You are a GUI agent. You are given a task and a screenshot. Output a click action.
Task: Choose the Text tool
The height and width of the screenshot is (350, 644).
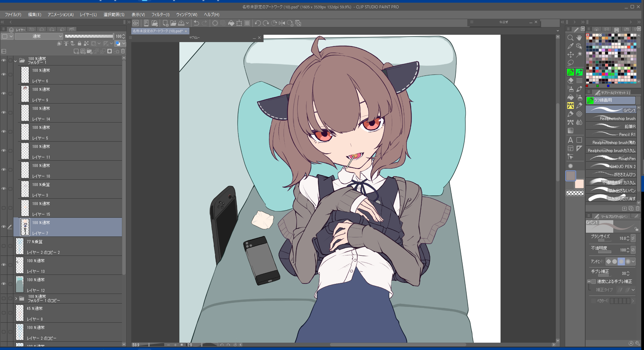coord(571,140)
